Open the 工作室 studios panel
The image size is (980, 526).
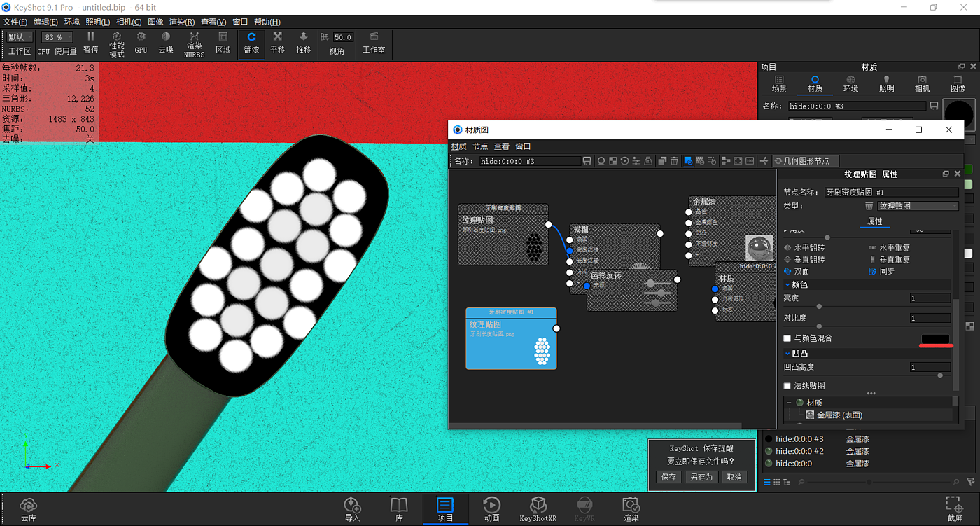[x=374, y=43]
